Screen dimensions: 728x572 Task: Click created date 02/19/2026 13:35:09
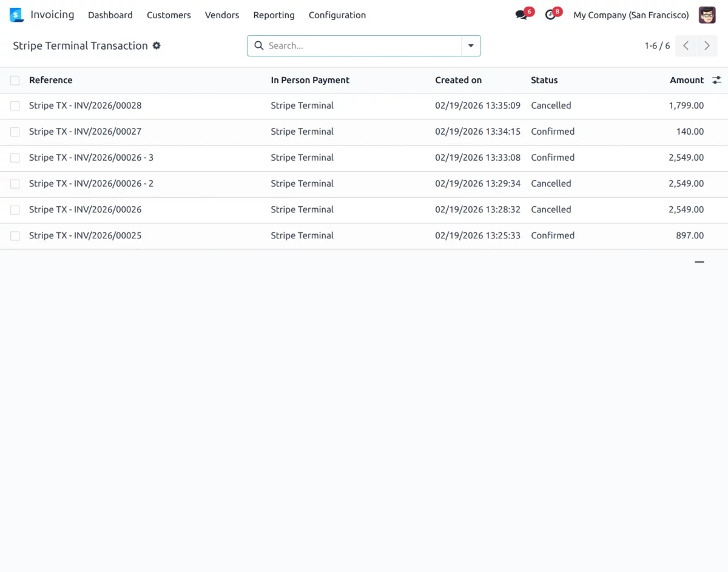click(477, 106)
